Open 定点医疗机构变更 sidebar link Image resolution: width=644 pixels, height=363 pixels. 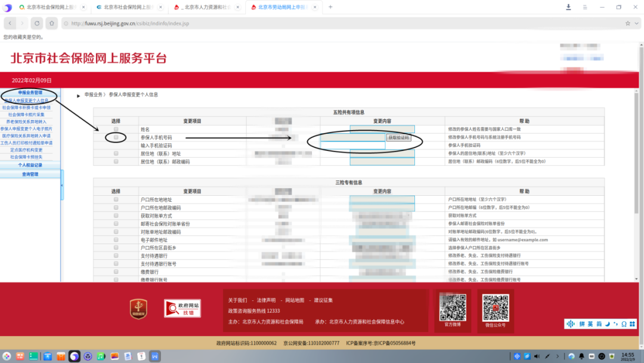[x=26, y=150]
